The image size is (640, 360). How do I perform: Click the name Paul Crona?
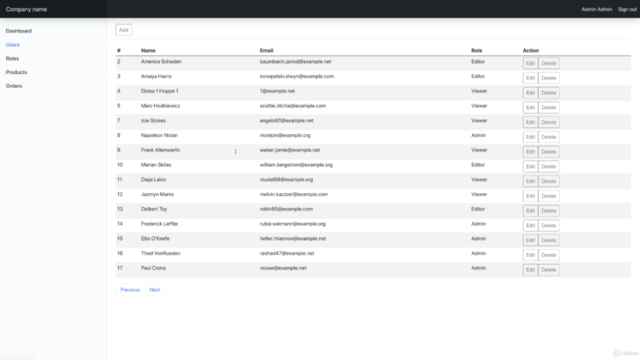click(153, 268)
